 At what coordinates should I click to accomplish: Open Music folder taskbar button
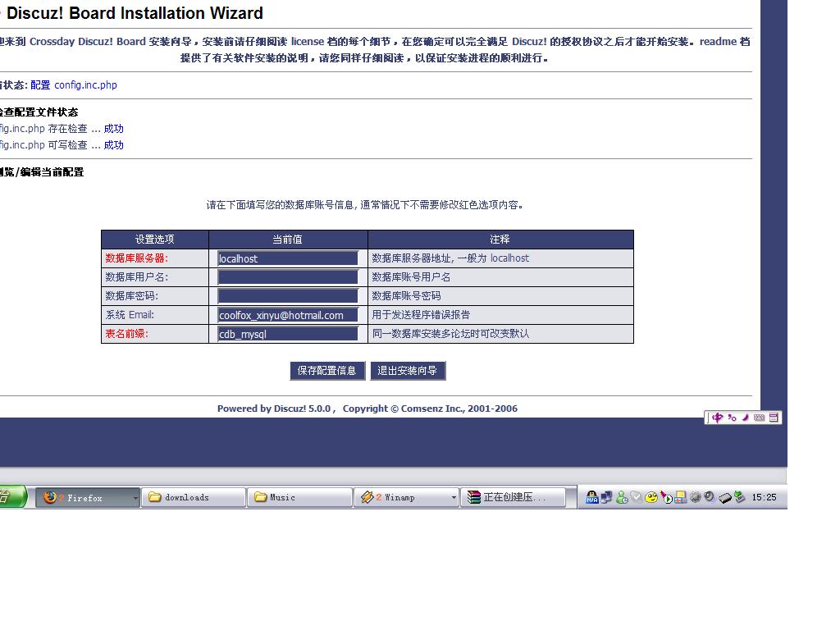(300, 497)
